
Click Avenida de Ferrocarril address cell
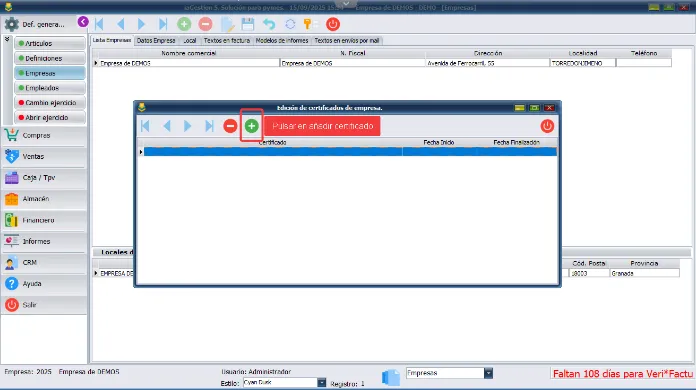pos(487,63)
